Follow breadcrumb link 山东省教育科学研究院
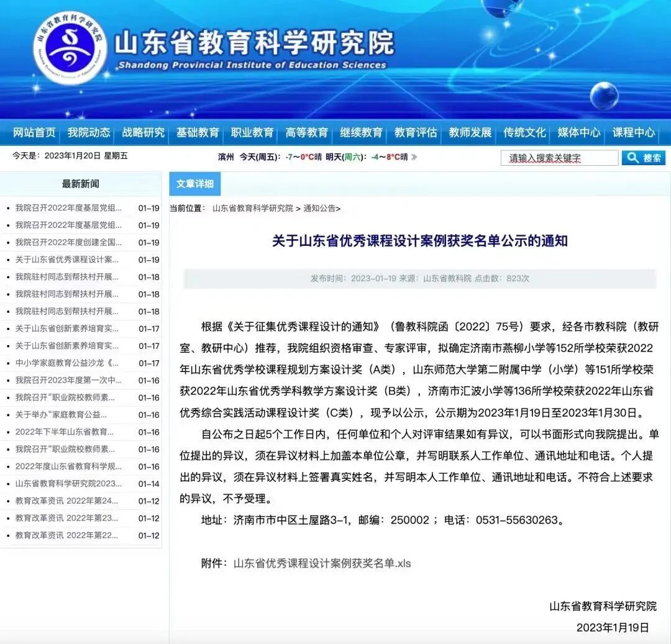 pos(252,208)
